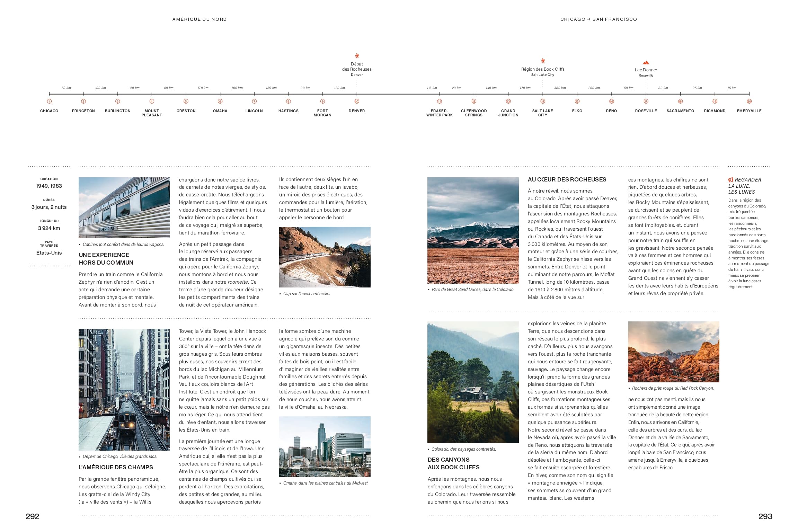Viewport: 798px width, 532px height.
Task: Click the caption "Rochers de grès rouge du Red Rock Canyon."
Action: coord(673,388)
